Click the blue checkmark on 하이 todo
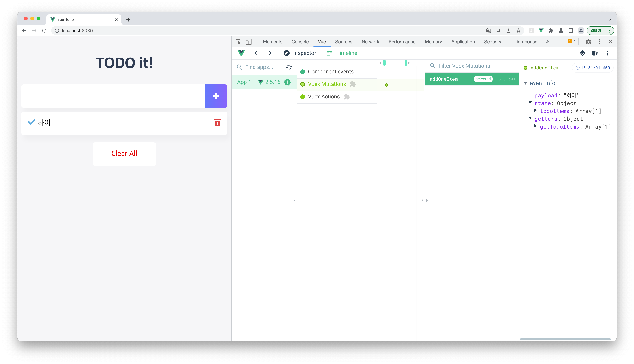Image resolution: width=634 pixels, height=364 pixels. point(32,122)
